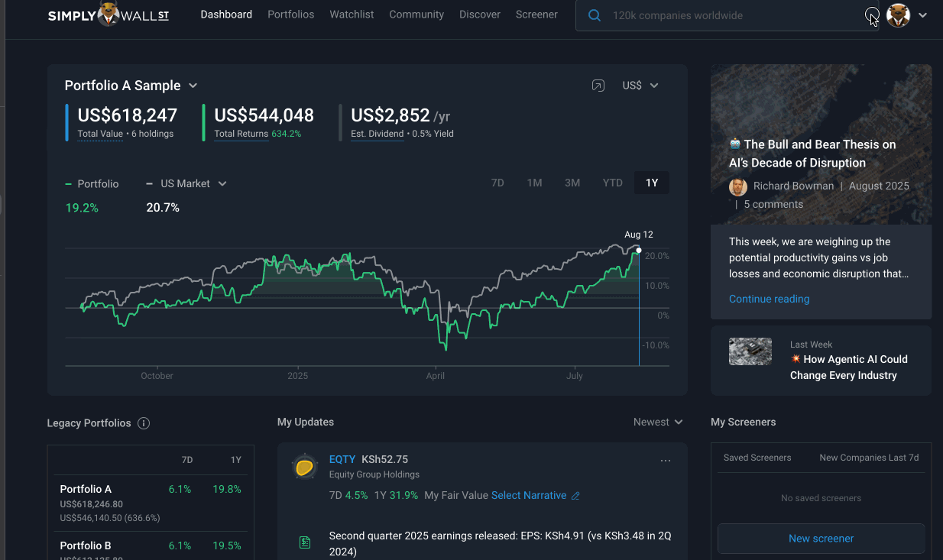
Task: Expand the Portfolio A Sample dropdown
Action: pos(193,86)
